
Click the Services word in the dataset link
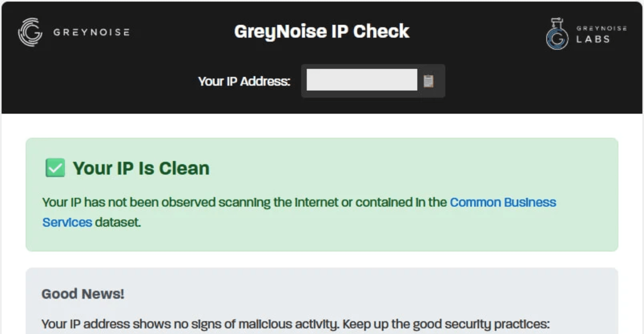[x=67, y=222]
